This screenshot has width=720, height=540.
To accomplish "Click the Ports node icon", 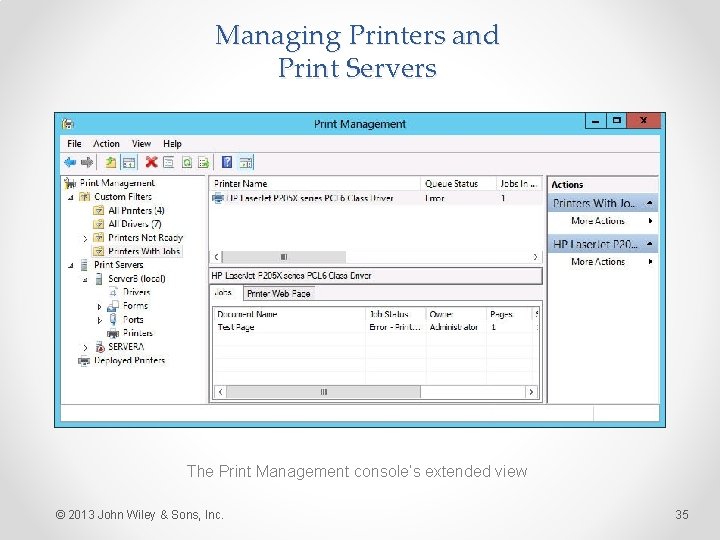I will pos(113,320).
